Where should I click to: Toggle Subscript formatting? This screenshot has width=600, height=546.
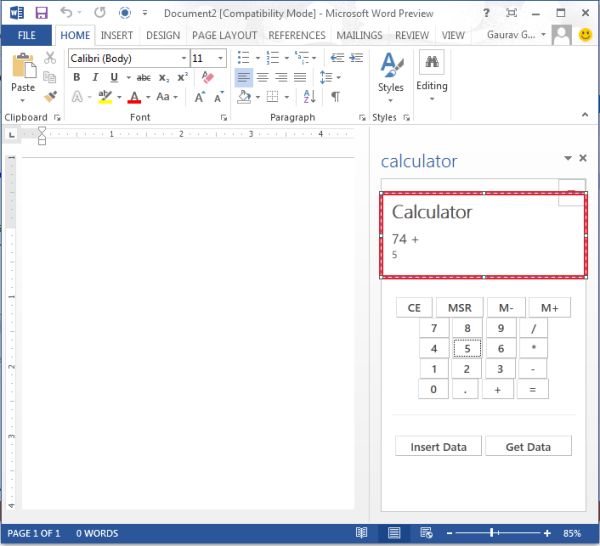pyautogui.click(x=164, y=78)
